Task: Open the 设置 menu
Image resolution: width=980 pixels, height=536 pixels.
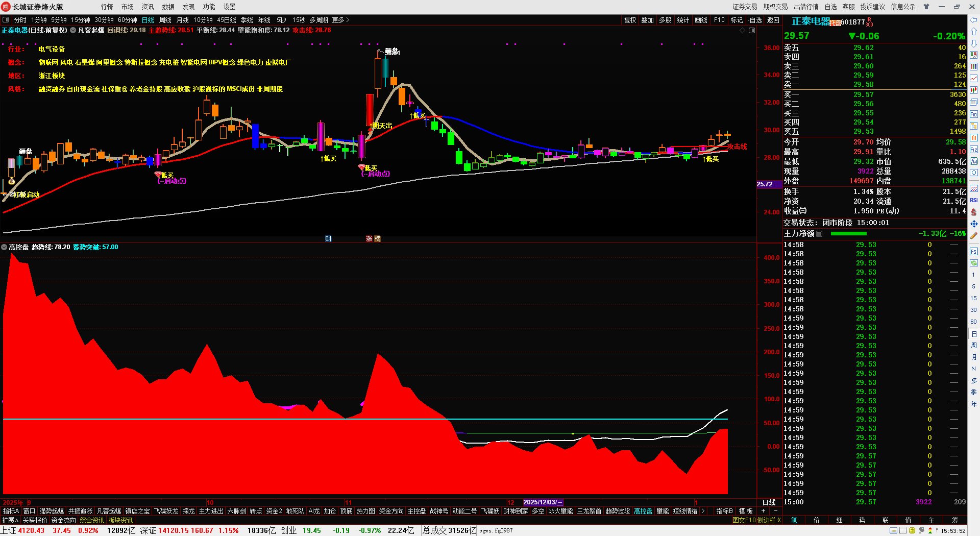Action: [x=230, y=7]
